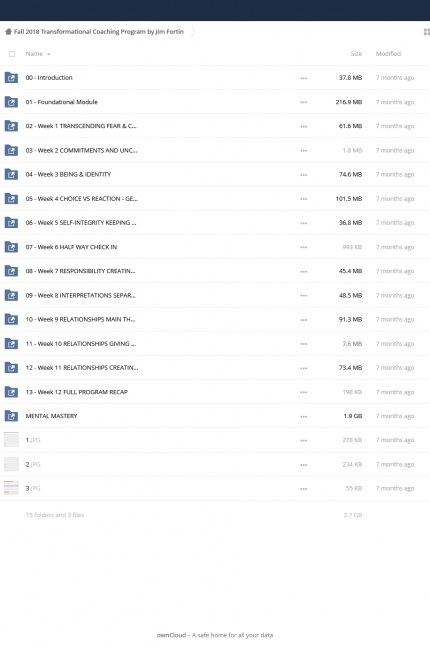The width and height of the screenshot is (430, 649).
Task: Open the shared folder icon for 00 - Introduction
Action: 11,78
